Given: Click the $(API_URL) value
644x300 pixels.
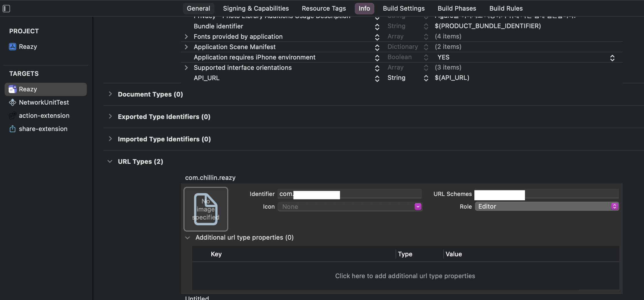Looking at the screenshot, I should tap(452, 78).
